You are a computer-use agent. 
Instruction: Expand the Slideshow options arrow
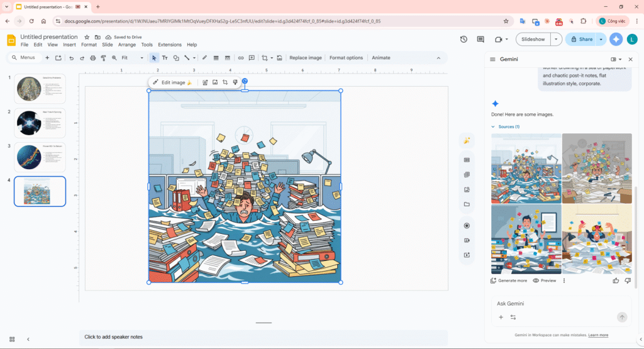pyautogui.click(x=556, y=39)
